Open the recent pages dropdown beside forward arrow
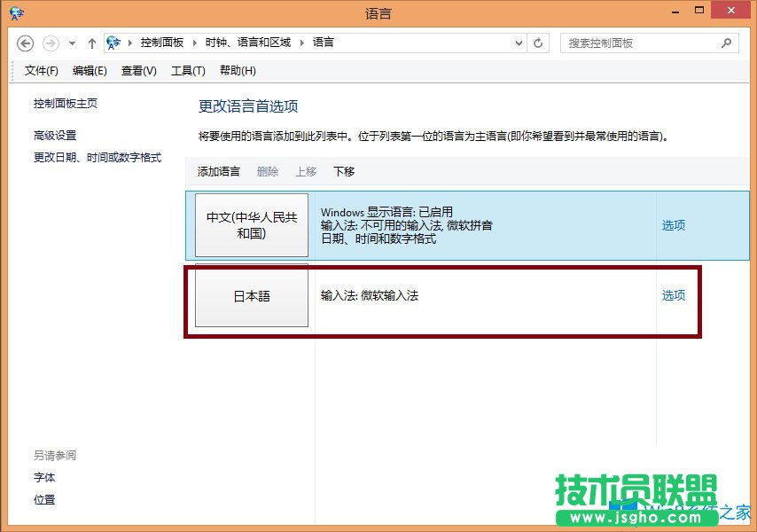This screenshot has width=757, height=532. (69, 43)
